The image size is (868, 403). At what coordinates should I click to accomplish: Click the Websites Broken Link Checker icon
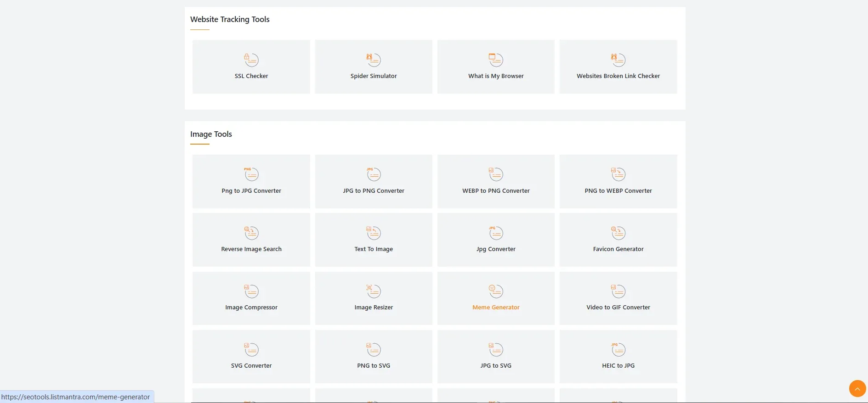pos(618,60)
